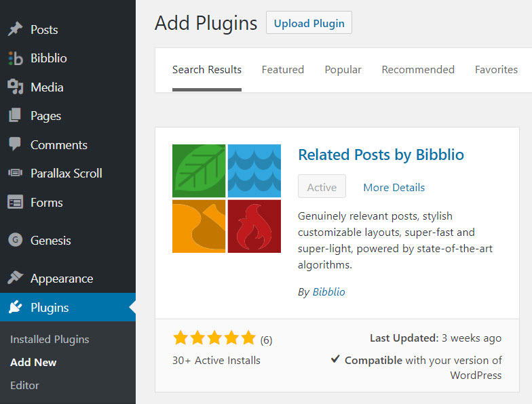Viewport: 532px width, 404px height.
Task: Select the Plugins menu item
Action: click(x=68, y=308)
